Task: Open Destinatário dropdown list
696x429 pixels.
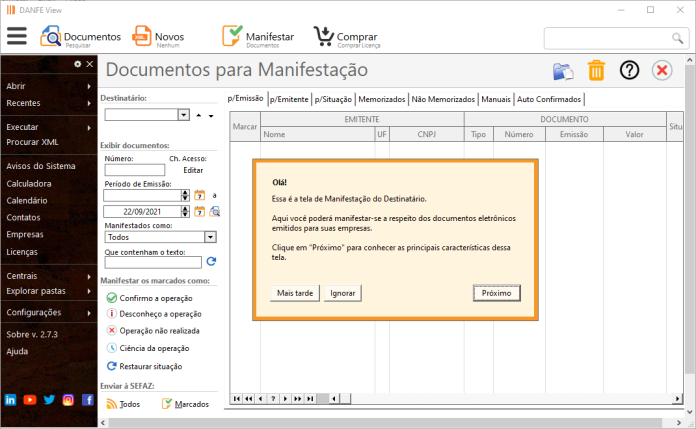Action: click(x=184, y=115)
